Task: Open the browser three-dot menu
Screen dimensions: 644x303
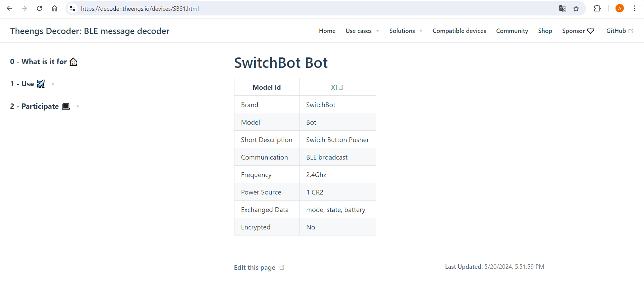Action: (635, 8)
